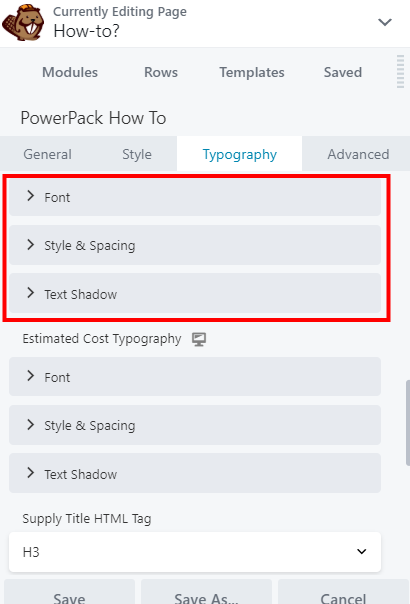Switch to the General tab
This screenshot has height=604, width=410.
47,154
